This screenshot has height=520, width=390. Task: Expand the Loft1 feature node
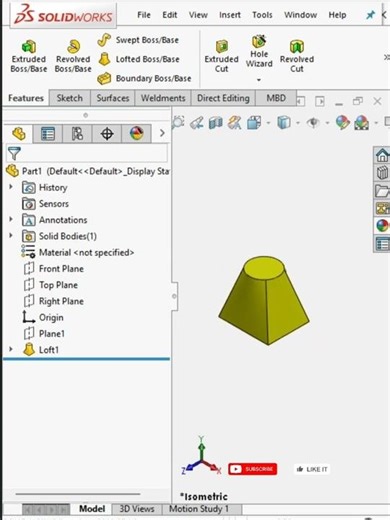(x=11, y=349)
